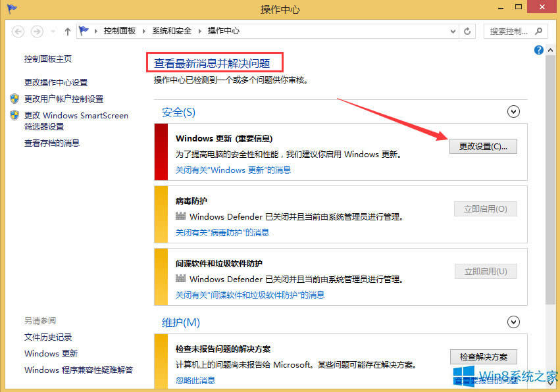This screenshot has width=560, height=392.
Task: Click the UAC shield beside 更改用户帐户控制设置
Action: tap(14, 99)
